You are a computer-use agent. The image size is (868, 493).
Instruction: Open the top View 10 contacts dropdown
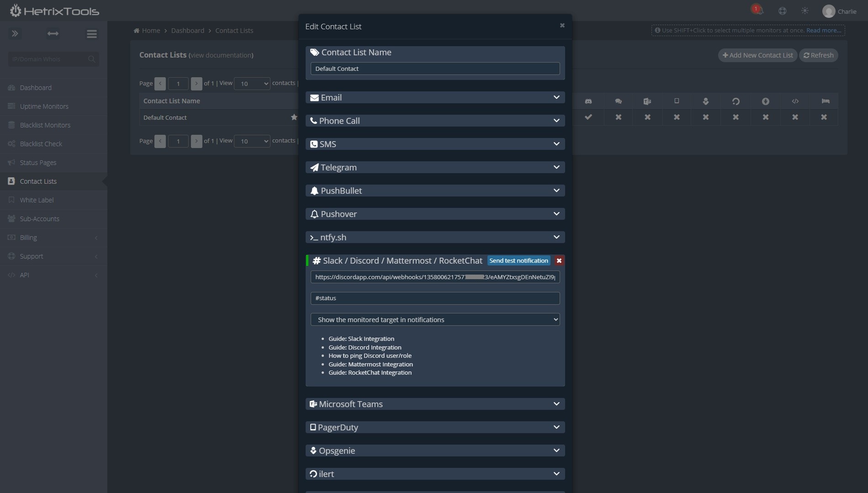[x=252, y=83]
